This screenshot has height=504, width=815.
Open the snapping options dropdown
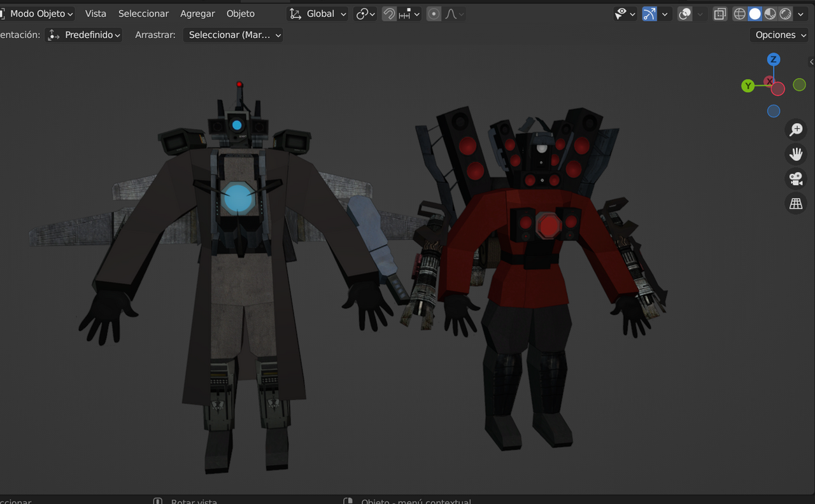coord(409,13)
